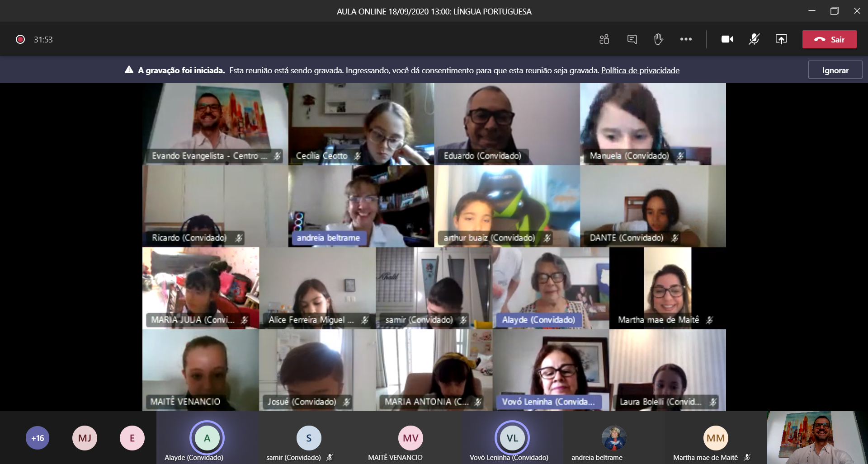
Task: Select andreia beltrame's profile picture avatar
Action: pos(613,438)
